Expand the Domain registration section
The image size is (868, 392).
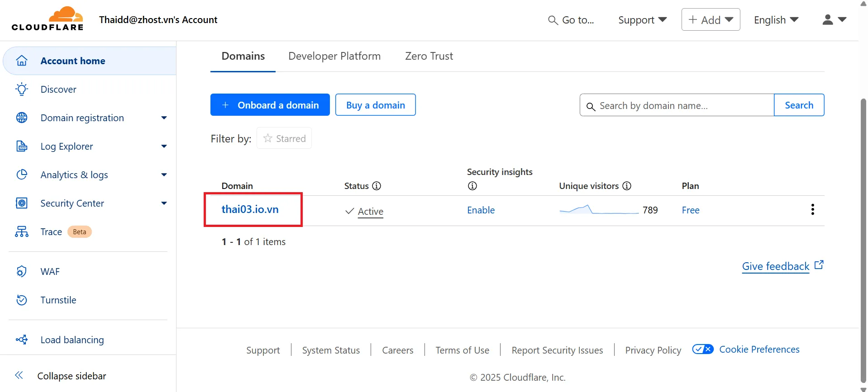[164, 118]
